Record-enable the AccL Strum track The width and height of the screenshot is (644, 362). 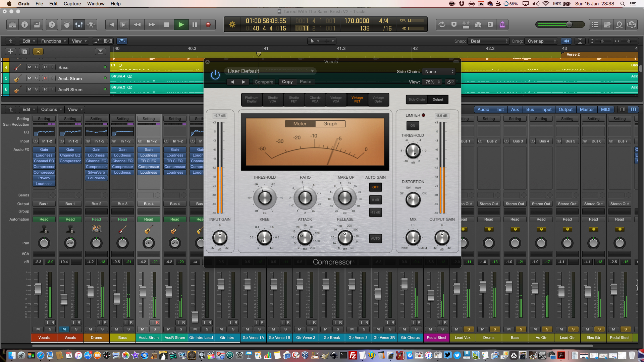tap(45, 78)
